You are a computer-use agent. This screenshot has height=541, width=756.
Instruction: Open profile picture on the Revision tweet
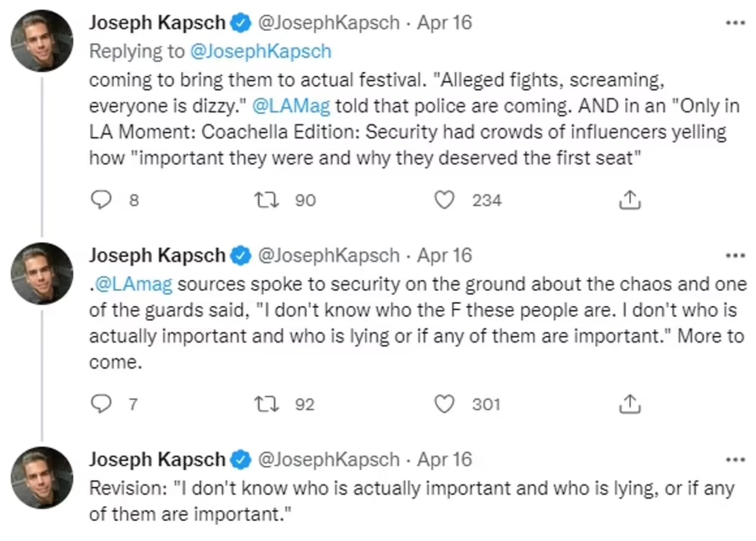click(x=42, y=477)
